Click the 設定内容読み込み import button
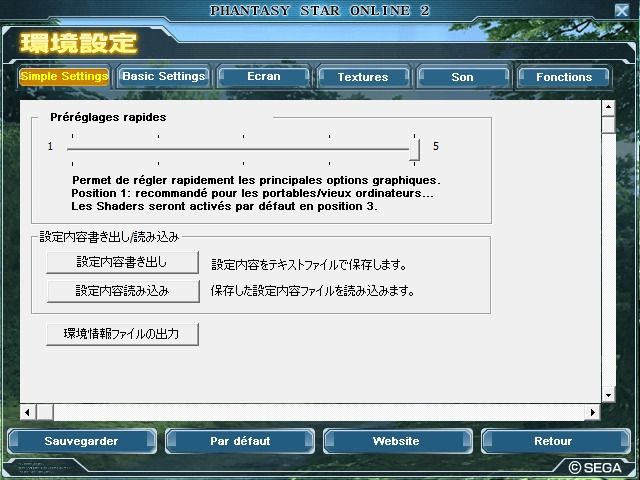 click(123, 291)
